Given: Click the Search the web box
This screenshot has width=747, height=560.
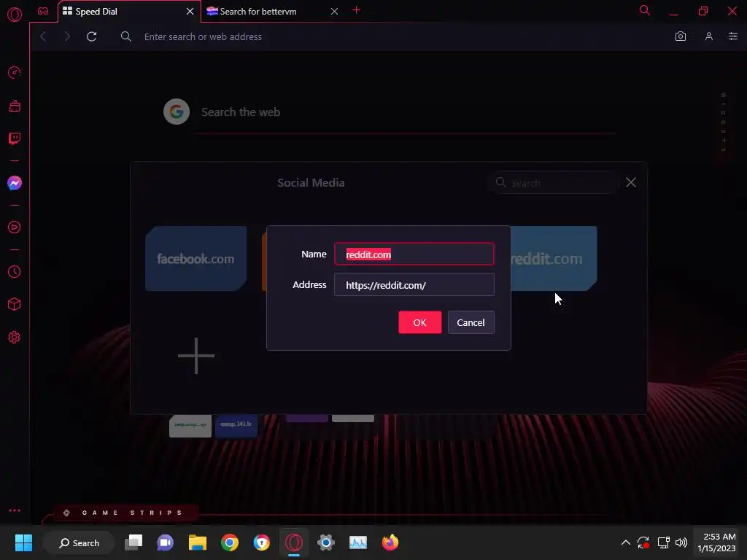Looking at the screenshot, I should click(x=405, y=112).
